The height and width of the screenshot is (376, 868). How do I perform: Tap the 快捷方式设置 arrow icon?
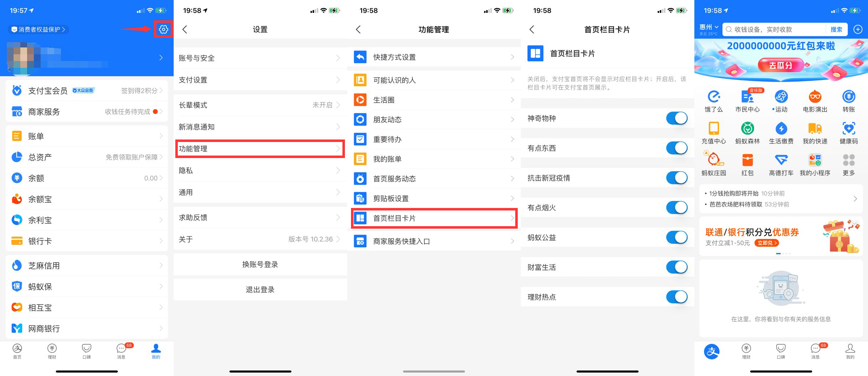pos(360,57)
